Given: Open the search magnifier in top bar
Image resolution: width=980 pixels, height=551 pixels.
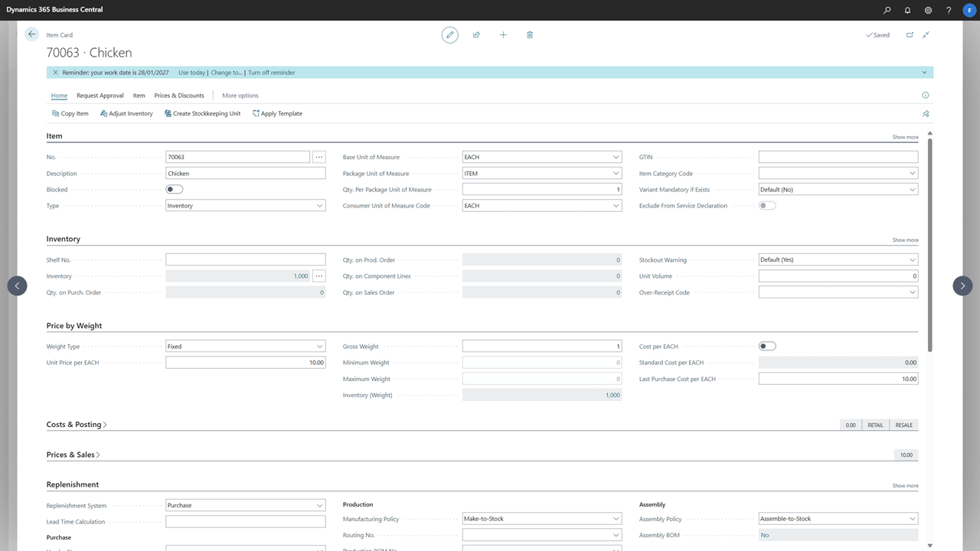Looking at the screenshot, I should pos(887,10).
